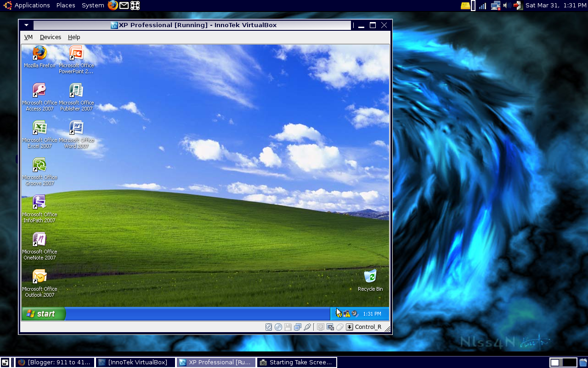
Task: Click the USB devices indicator in VirtualBox status bar
Action: click(x=307, y=327)
